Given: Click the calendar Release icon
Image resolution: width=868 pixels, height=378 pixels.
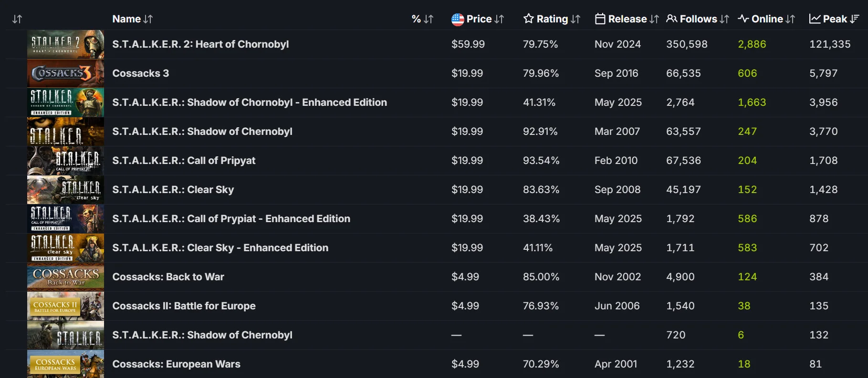Looking at the screenshot, I should [x=600, y=19].
